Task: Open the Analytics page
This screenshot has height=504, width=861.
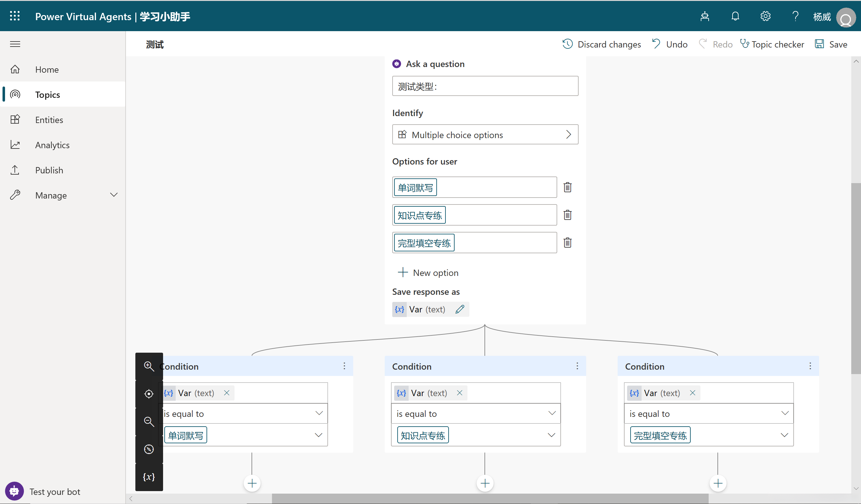Action: coord(52,145)
